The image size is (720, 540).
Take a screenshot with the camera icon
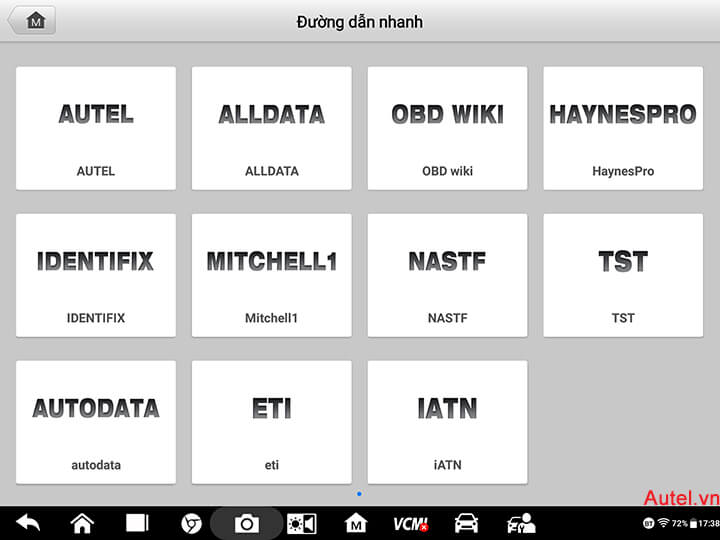(x=247, y=523)
